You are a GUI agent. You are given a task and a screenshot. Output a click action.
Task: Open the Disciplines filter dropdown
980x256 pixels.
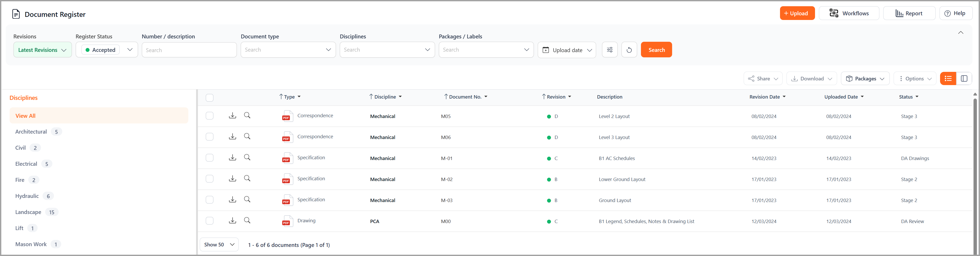click(x=387, y=50)
